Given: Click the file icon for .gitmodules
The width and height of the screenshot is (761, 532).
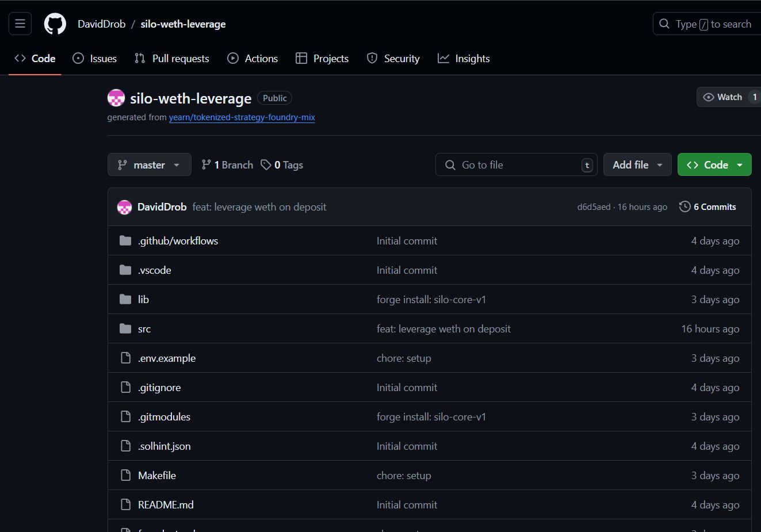Looking at the screenshot, I should click(125, 416).
